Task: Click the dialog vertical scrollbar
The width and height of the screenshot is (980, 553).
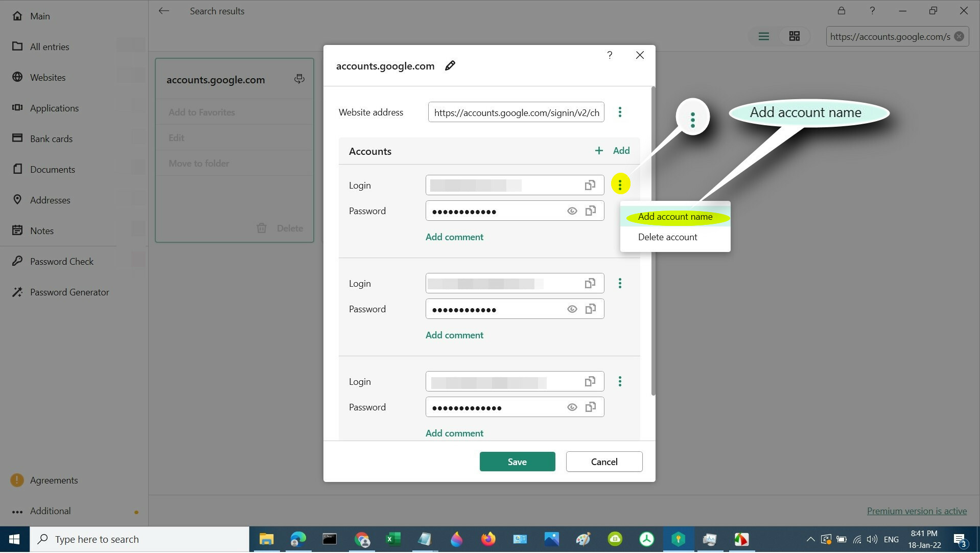Action: [x=653, y=240]
